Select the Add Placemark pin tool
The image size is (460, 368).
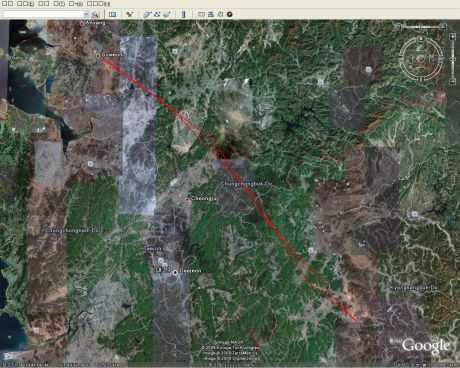129,14
